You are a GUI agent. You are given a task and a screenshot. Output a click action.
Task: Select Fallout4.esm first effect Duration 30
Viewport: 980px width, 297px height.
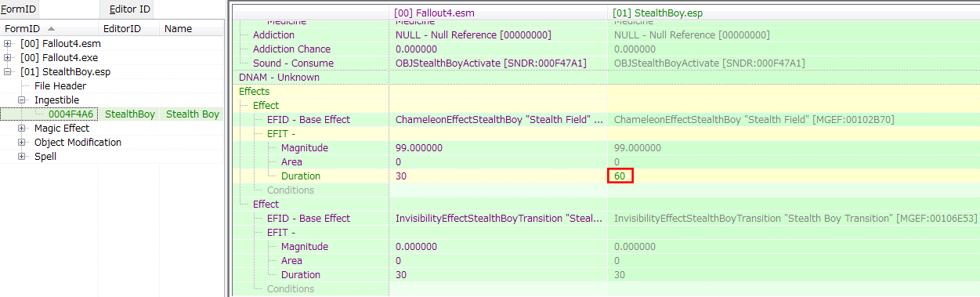click(401, 176)
